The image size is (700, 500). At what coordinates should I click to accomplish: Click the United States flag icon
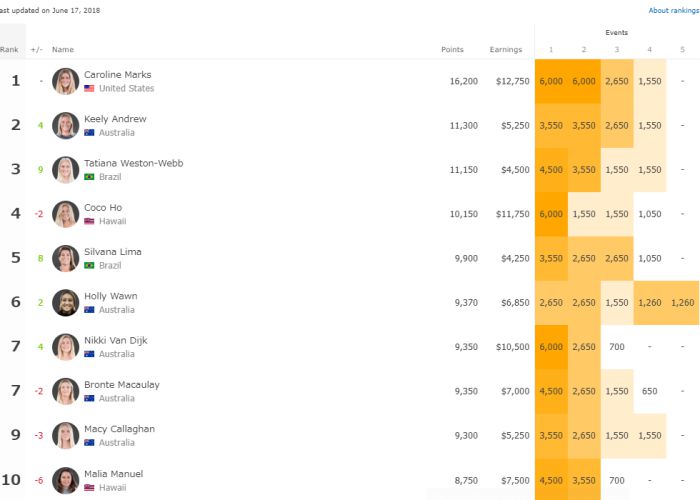point(89,89)
